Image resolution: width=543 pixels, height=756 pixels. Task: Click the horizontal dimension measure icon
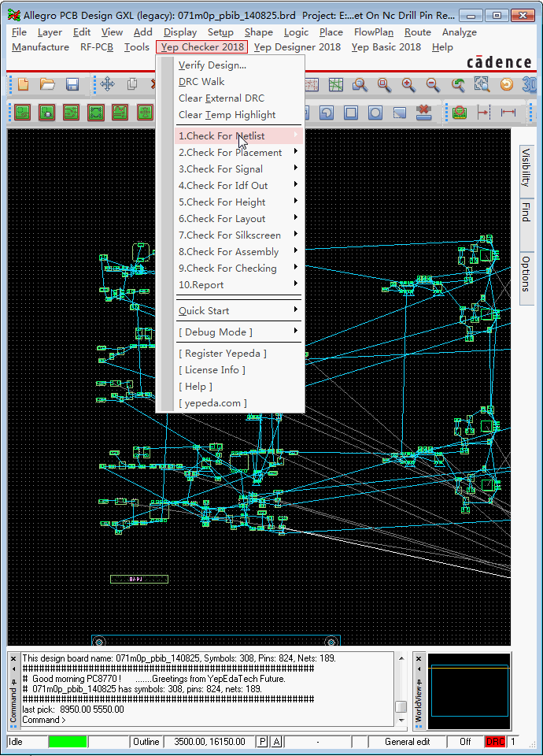coord(508,113)
